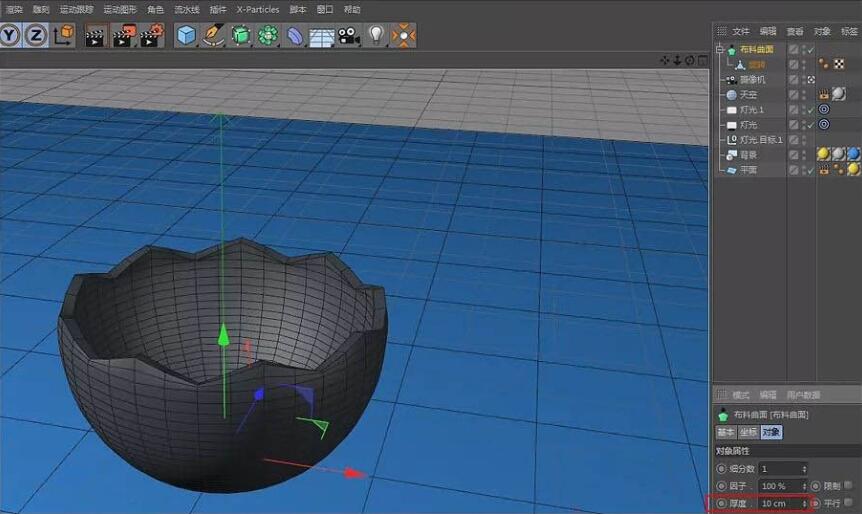Open render settings clapperboard with gear
Screen dimensions: 862x514
pyautogui.click(x=152, y=36)
